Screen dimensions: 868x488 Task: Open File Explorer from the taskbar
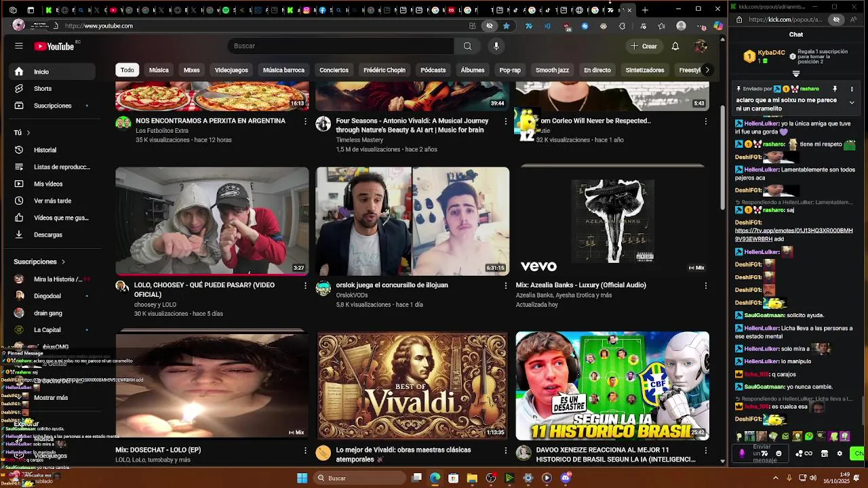472,478
